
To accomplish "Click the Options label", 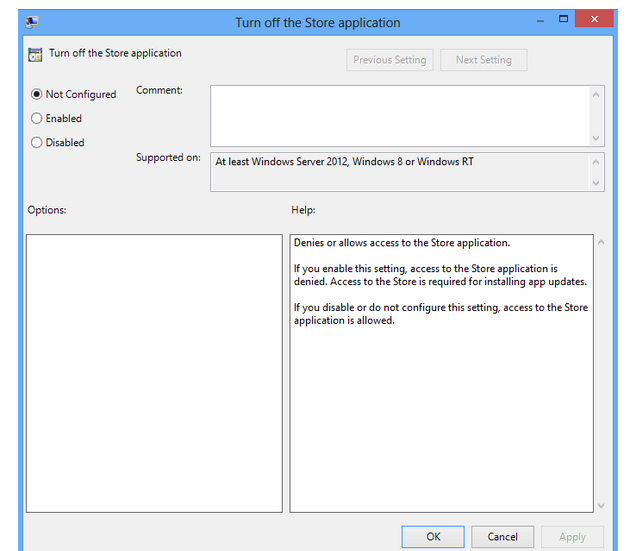I will coord(47,210).
